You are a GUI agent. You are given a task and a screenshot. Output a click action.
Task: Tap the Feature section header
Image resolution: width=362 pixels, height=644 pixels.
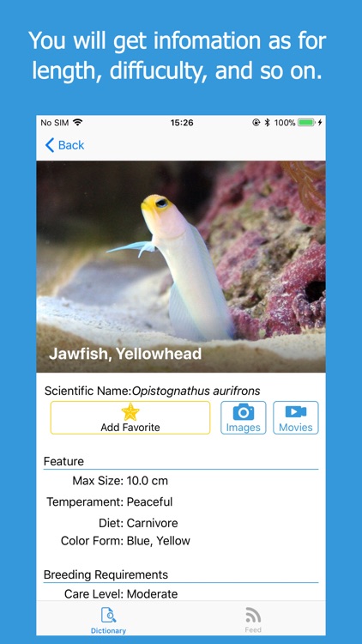tap(63, 461)
